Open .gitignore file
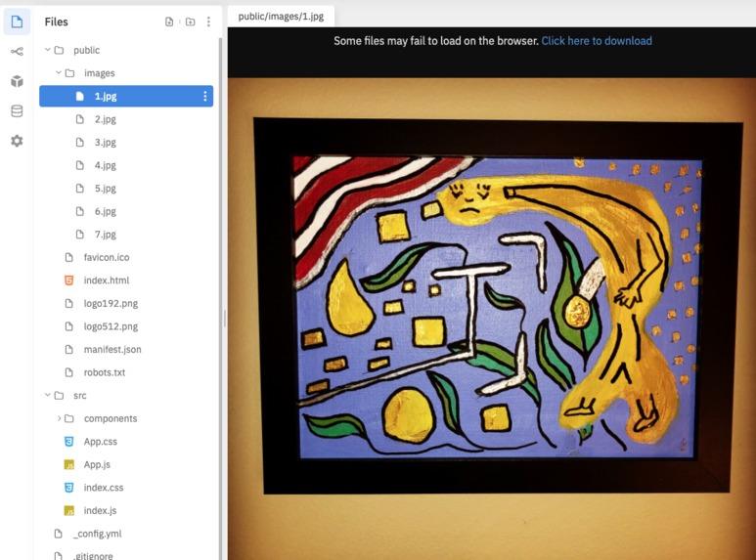 (93, 555)
